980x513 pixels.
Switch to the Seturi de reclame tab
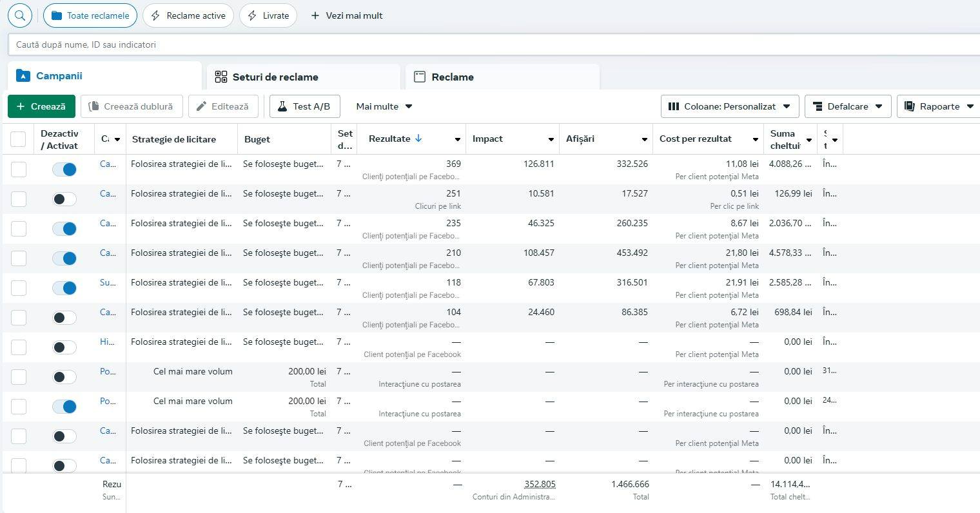click(x=304, y=77)
